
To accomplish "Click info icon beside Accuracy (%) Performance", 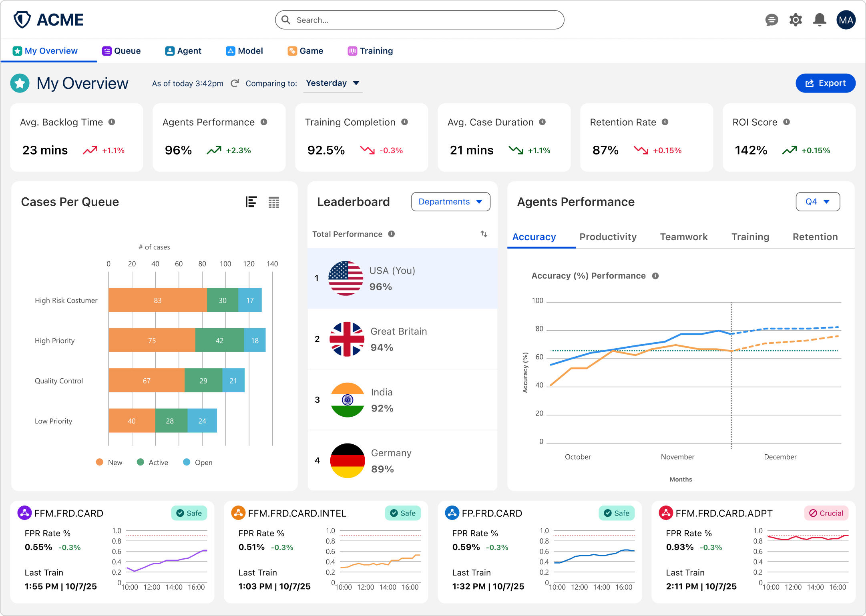I will (655, 276).
